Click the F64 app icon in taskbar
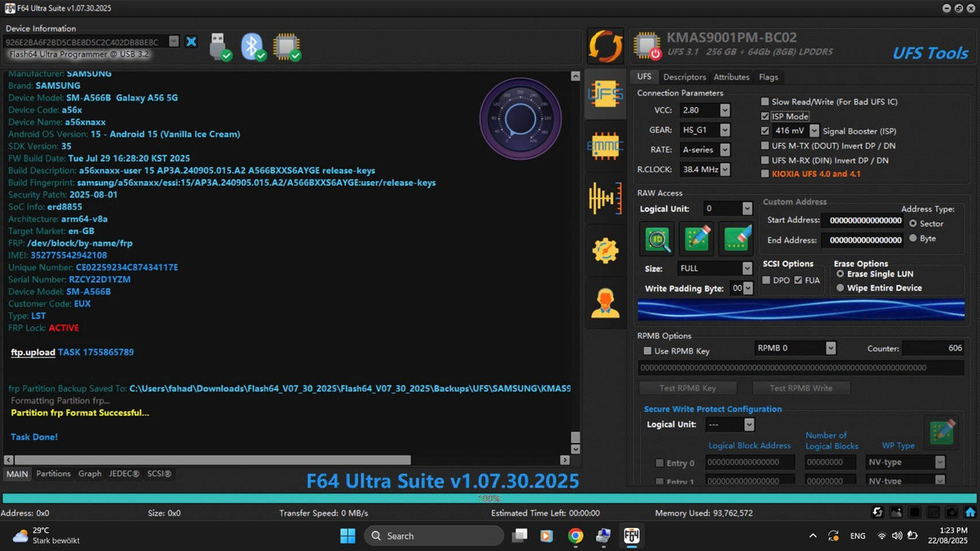 pos(632,536)
